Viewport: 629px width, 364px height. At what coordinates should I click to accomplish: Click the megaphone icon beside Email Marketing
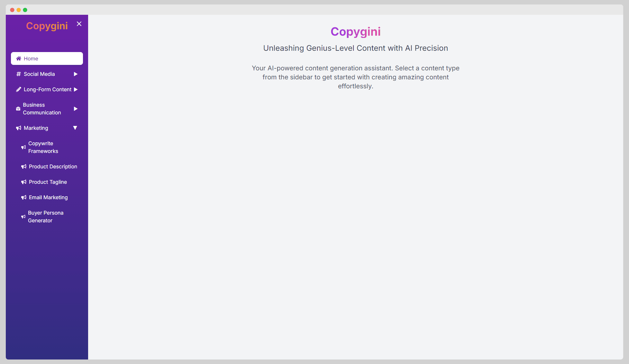point(24,197)
